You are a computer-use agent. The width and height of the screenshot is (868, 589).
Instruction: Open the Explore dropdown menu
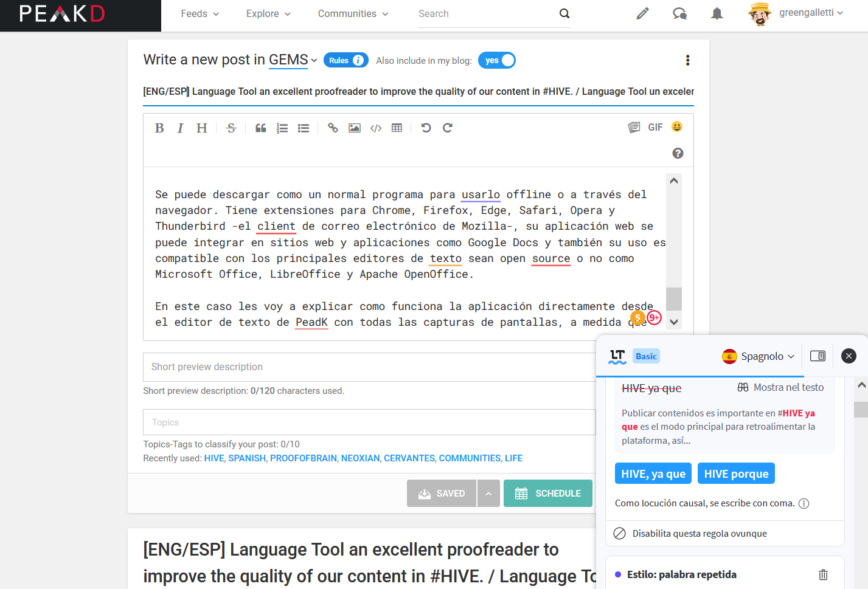pyautogui.click(x=268, y=13)
